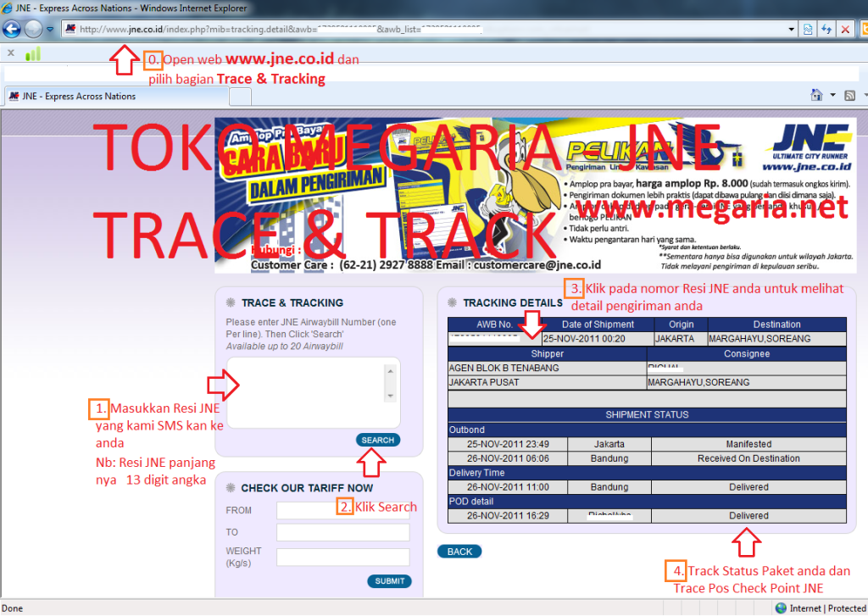Toggle compatibility view icon
This screenshot has height=616, width=868.
point(808,30)
